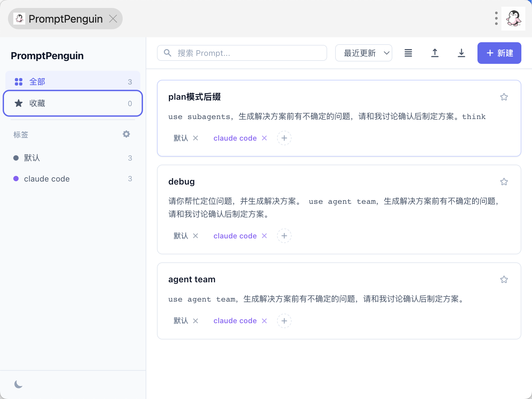Filter by the claude code sidebar tag

[x=47, y=179]
